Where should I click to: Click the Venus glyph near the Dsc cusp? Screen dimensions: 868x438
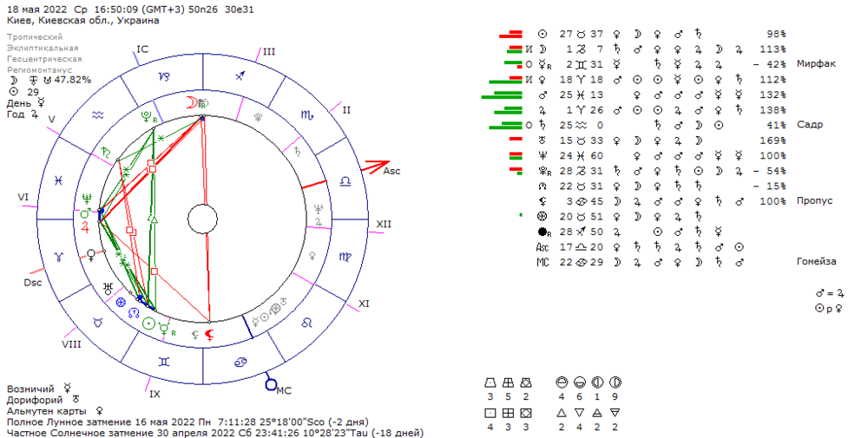(91, 256)
